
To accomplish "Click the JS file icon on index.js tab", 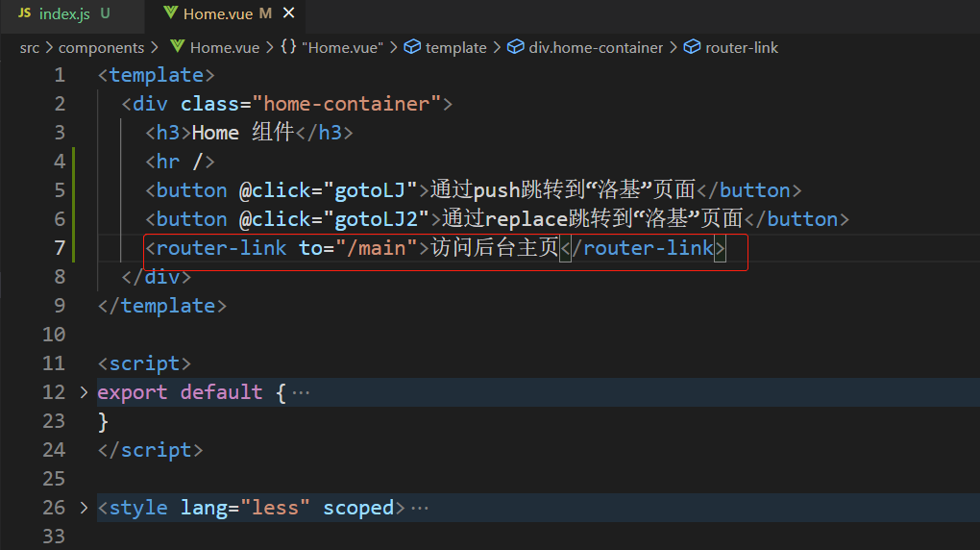I will (24, 13).
